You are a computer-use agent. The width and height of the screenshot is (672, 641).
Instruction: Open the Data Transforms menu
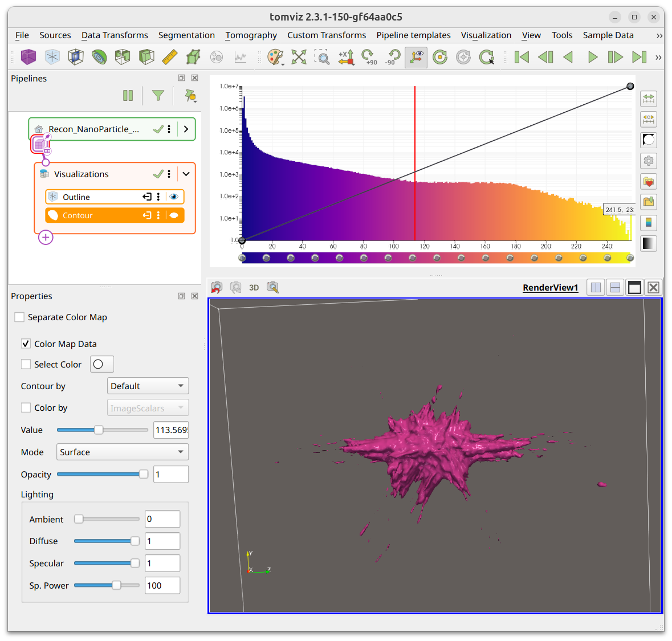115,35
